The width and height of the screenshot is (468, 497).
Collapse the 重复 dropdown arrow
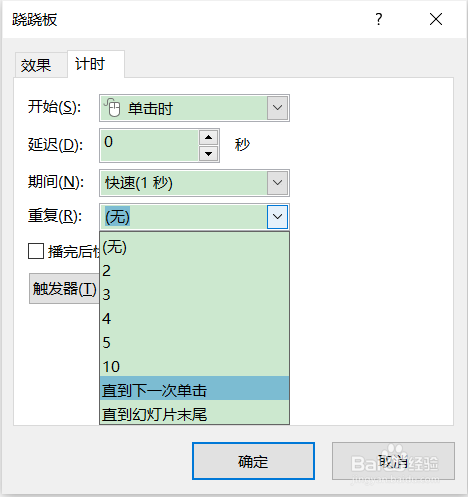277,217
